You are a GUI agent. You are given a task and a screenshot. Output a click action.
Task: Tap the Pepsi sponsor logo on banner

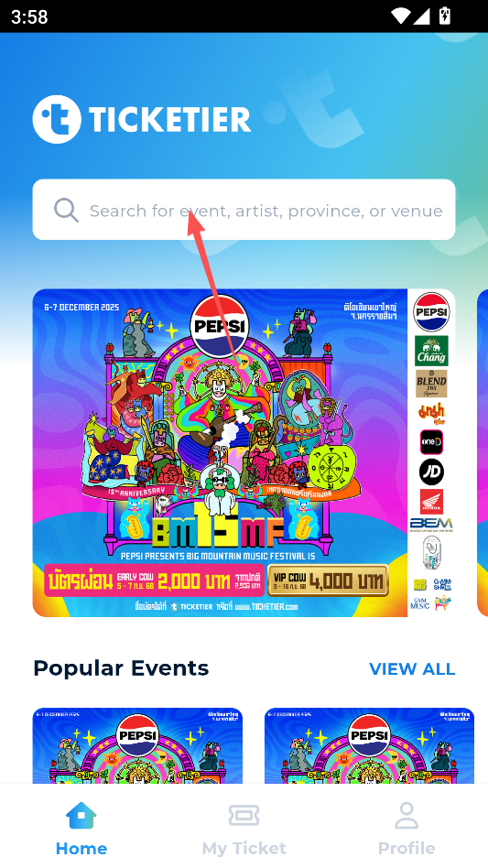tap(431, 311)
